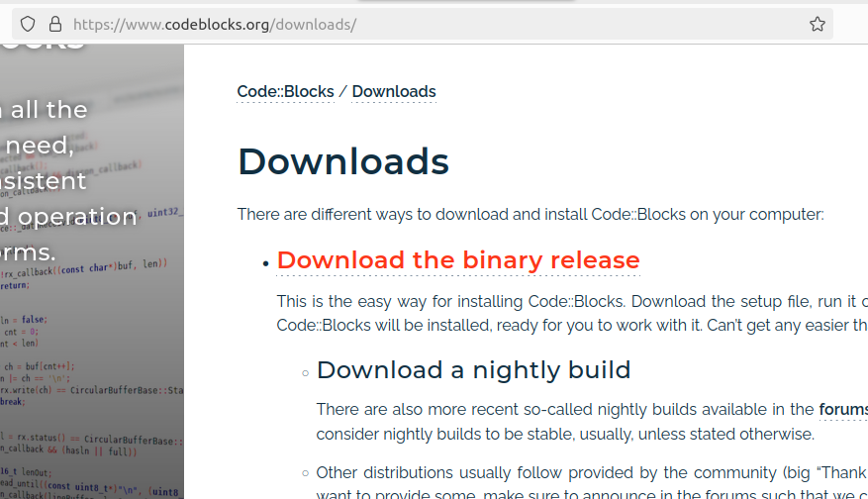Click the large 'Downloads' page heading
The image size is (868, 499).
(343, 161)
